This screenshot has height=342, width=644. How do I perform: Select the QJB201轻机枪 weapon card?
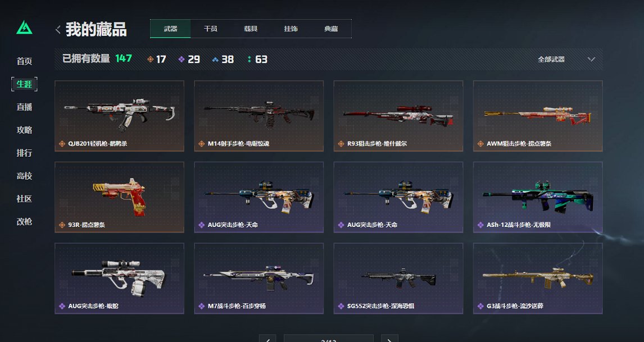[x=119, y=116]
